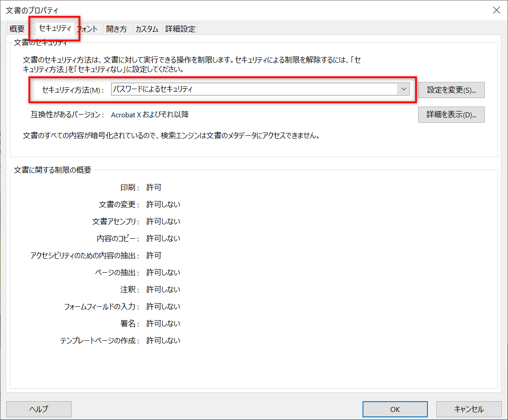Click the 印刷 permission value 許可

click(154, 188)
